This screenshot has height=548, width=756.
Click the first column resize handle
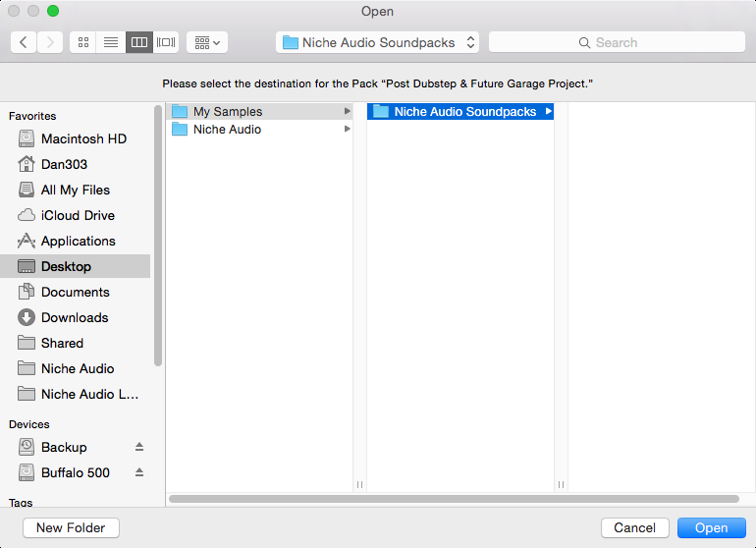(x=359, y=484)
